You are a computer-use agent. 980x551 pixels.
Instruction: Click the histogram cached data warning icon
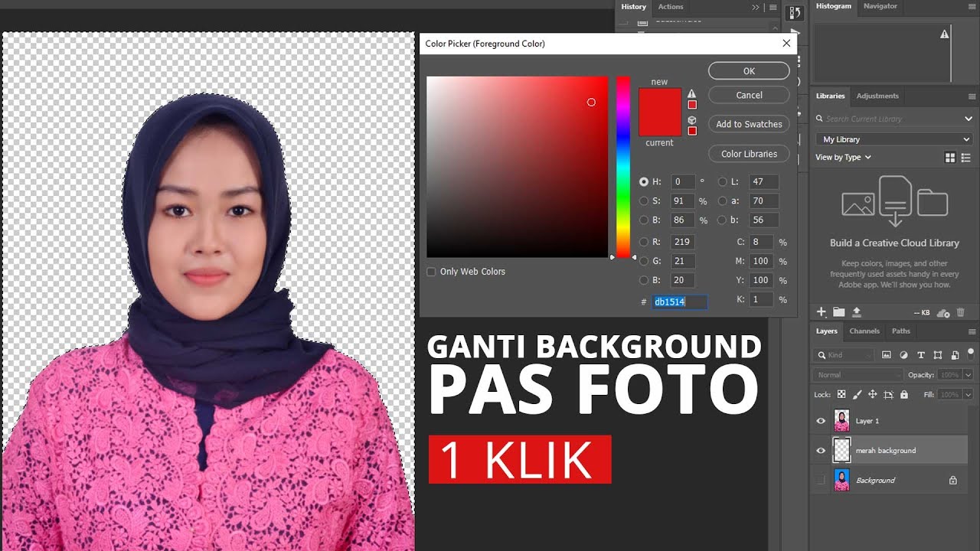[x=944, y=34]
